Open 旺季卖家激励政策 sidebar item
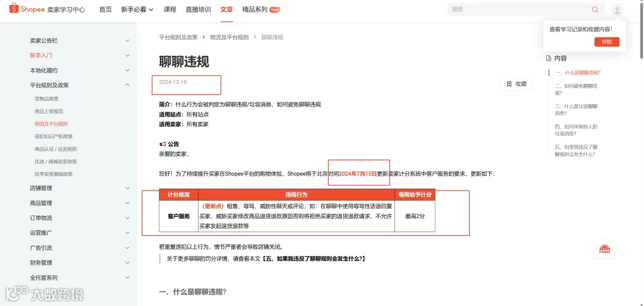The width and height of the screenshot is (644, 306). [54, 174]
